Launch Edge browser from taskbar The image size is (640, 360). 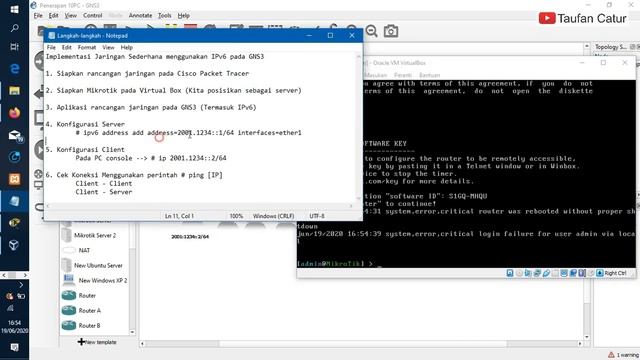[x=14, y=69]
